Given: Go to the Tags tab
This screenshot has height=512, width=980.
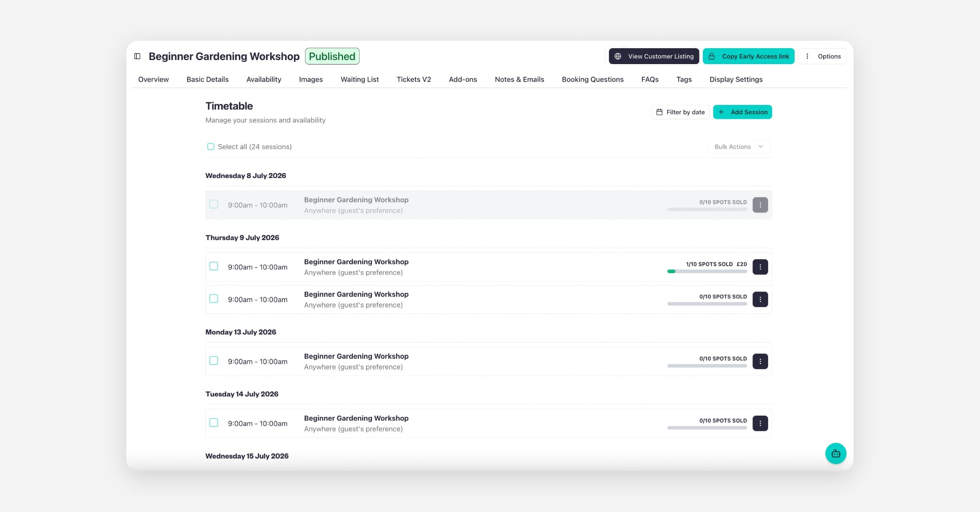Looking at the screenshot, I should (x=684, y=79).
